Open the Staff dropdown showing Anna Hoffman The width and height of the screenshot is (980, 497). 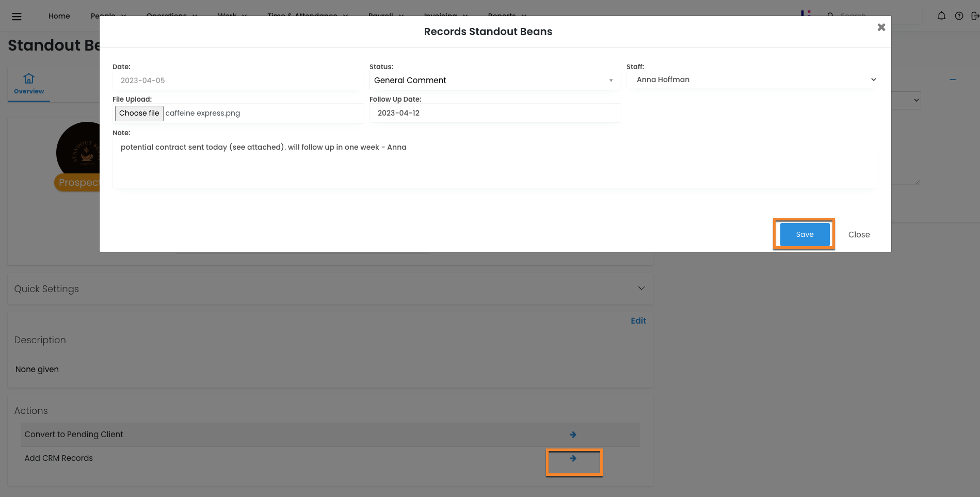point(752,79)
